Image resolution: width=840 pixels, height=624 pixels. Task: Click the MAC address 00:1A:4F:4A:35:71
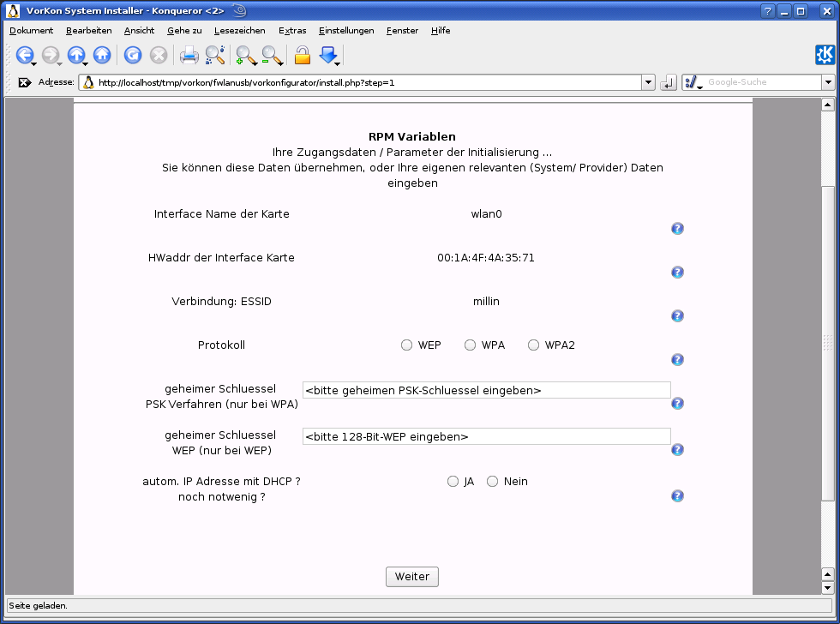click(486, 258)
